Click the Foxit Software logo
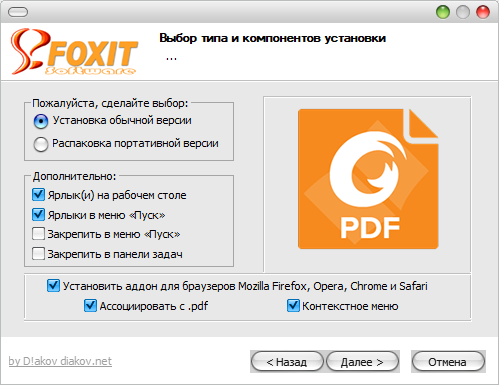The width and height of the screenshot is (499, 385). tap(74, 51)
